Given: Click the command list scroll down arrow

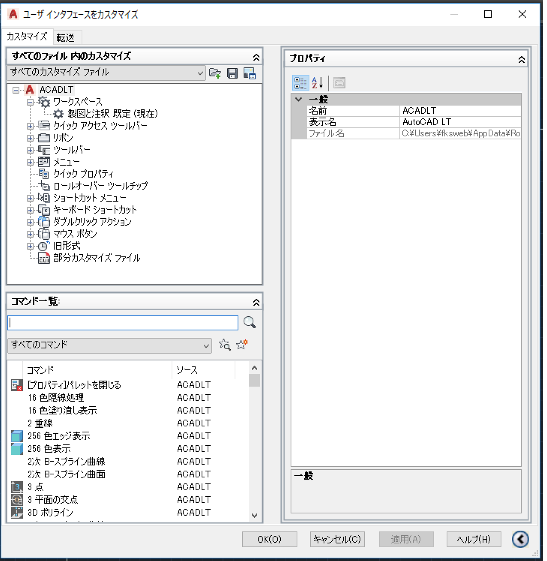Looking at the screenshot, I should pyautogui.click(x=254, y=516).
